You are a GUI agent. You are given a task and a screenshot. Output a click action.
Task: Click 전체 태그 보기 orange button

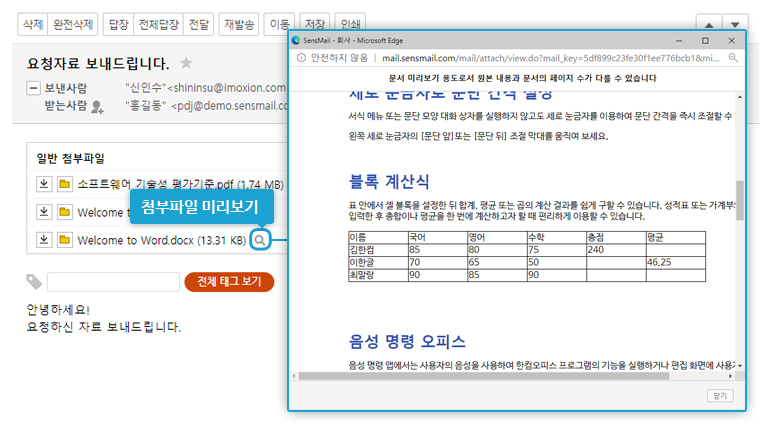click(x=229, y=282)
